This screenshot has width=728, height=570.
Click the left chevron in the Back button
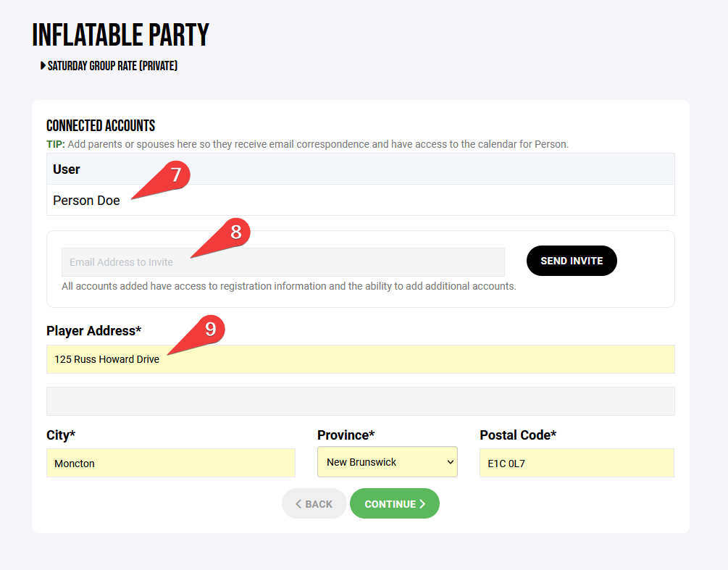tap(298, 504)
